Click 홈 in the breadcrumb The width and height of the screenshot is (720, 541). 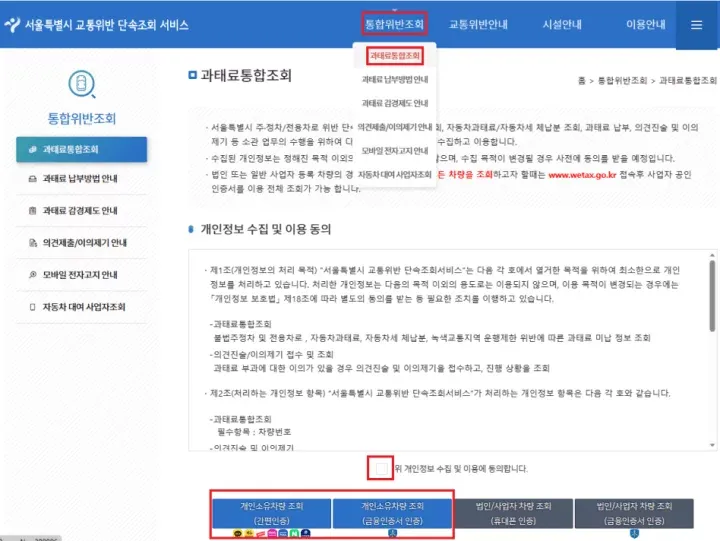tap(581, 81)
